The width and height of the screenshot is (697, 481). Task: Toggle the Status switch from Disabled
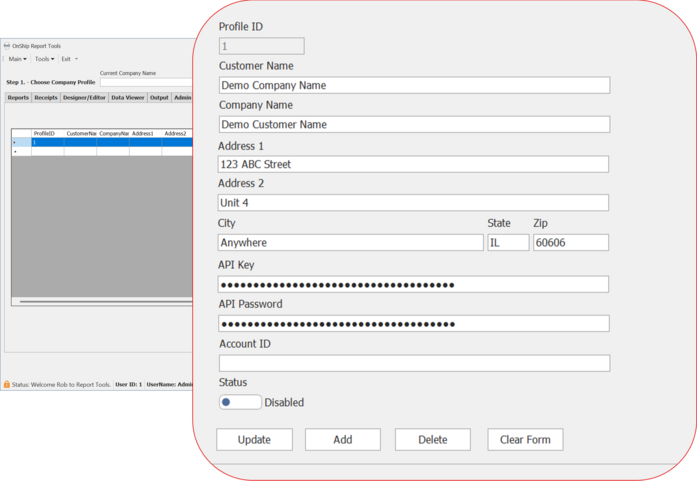[x=240, y=402]
